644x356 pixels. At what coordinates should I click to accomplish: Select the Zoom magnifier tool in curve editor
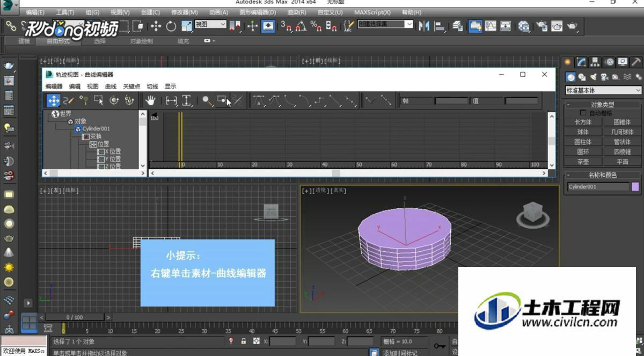(x=207, y=100)
